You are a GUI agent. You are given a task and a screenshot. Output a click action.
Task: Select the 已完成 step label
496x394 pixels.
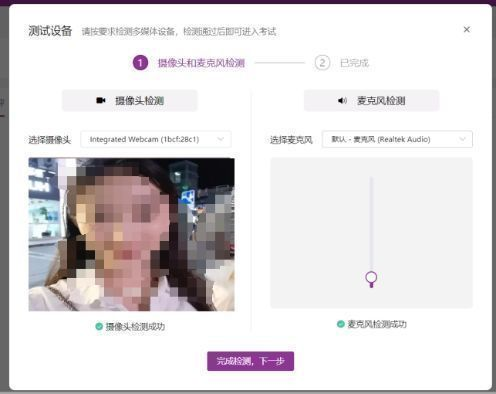[354, 63]
